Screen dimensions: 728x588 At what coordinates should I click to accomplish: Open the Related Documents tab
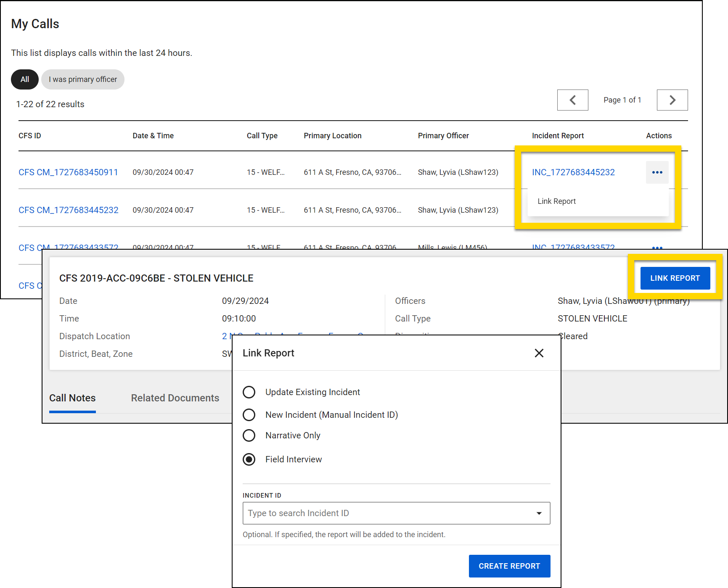pos(175,398)
